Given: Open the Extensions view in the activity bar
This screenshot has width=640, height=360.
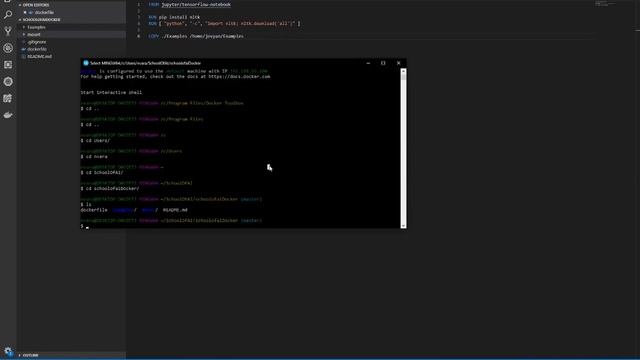Looking at the screenshot, I should pyautogui.click(x=8, y=65).
